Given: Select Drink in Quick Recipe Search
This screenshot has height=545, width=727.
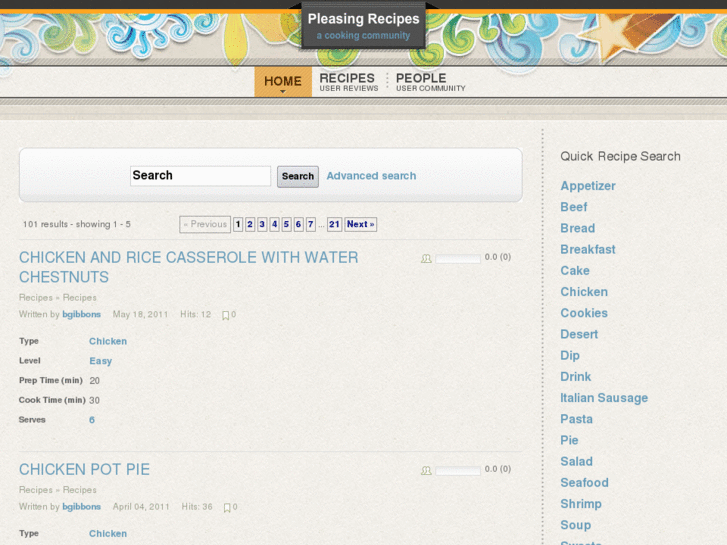Looking at the screenshot, I should [576, 377].
